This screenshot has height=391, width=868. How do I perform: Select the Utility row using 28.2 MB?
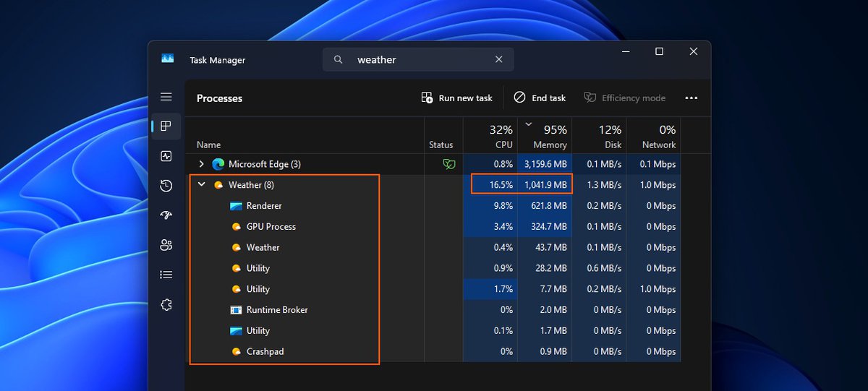[433, 268]
